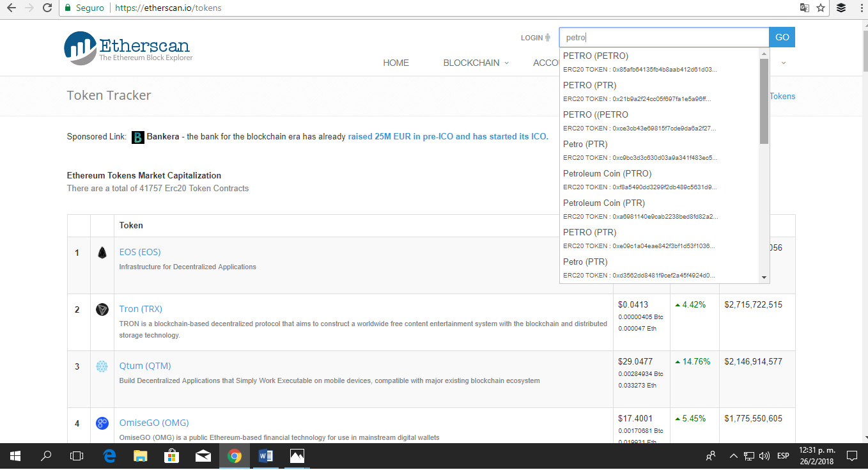The width and height of the screenshot is (868, 470).
Task: Switch the ESP input language indicator
Action: point(783,456)
